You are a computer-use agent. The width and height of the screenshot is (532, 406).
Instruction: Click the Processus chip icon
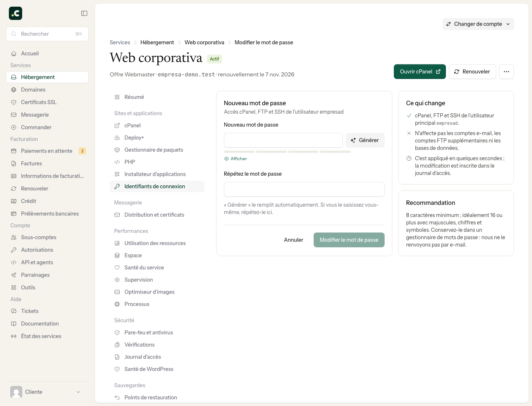117,304
